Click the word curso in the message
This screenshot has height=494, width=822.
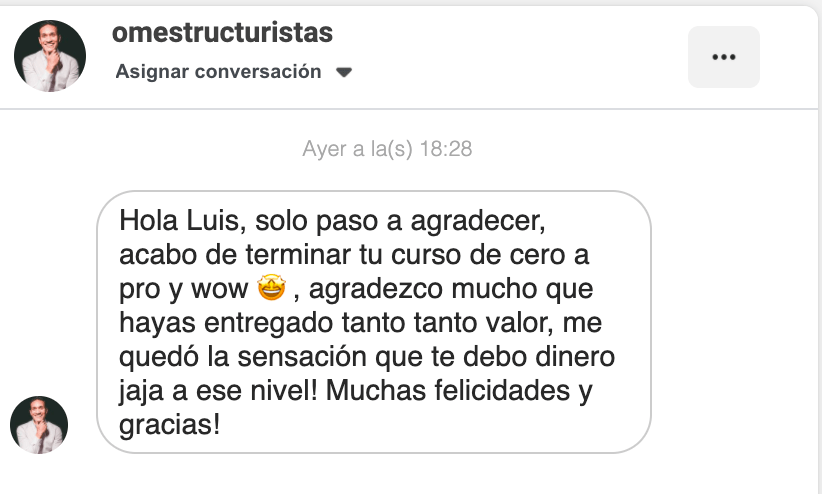tap(426, 255)
